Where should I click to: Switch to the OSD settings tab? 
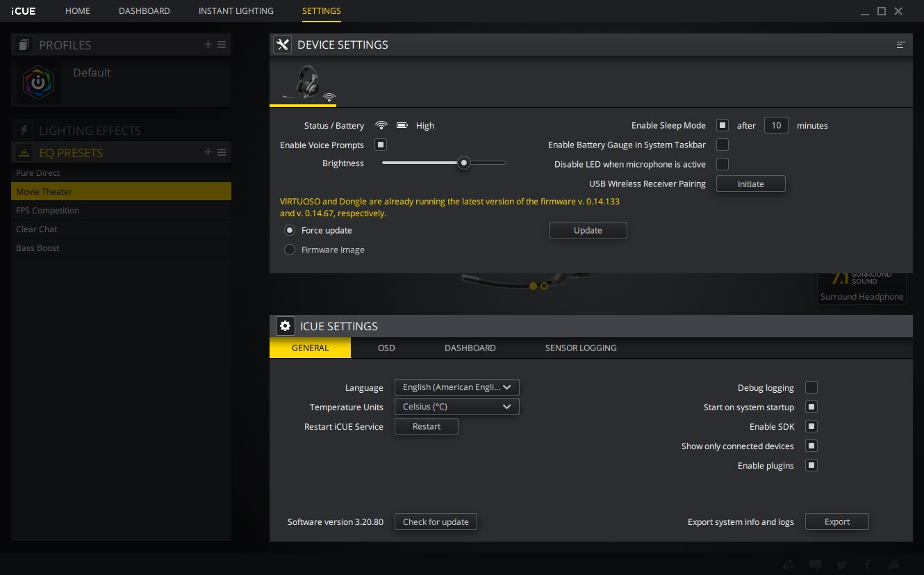tap(386, 348)
